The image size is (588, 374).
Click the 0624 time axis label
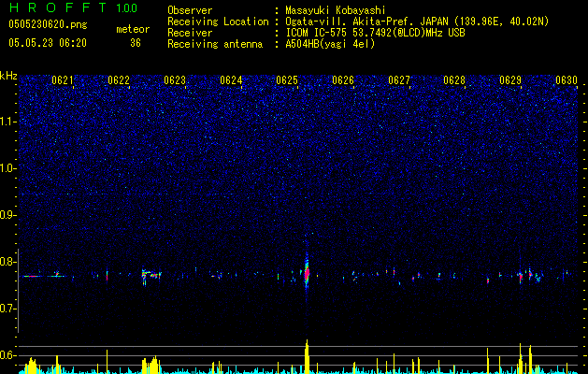click(x=231, y=80)
